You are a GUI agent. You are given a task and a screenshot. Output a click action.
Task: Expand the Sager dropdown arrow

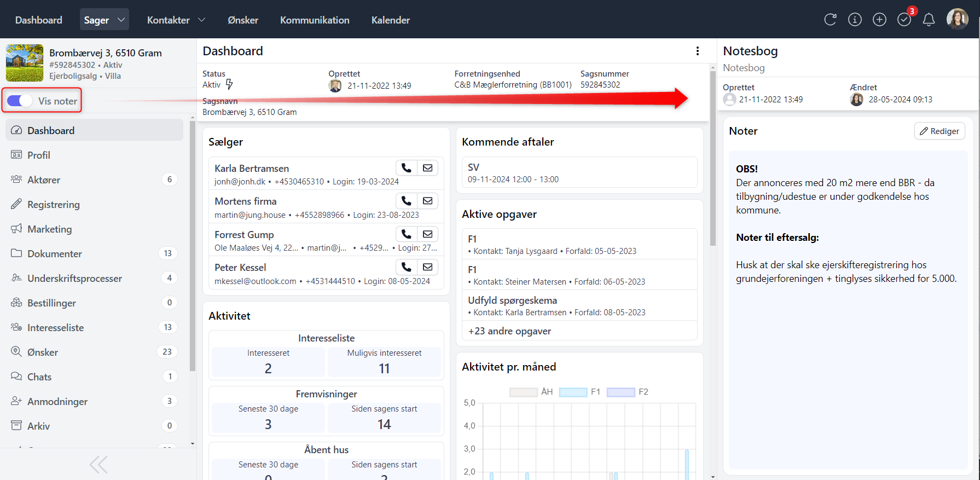pos(121,20)
